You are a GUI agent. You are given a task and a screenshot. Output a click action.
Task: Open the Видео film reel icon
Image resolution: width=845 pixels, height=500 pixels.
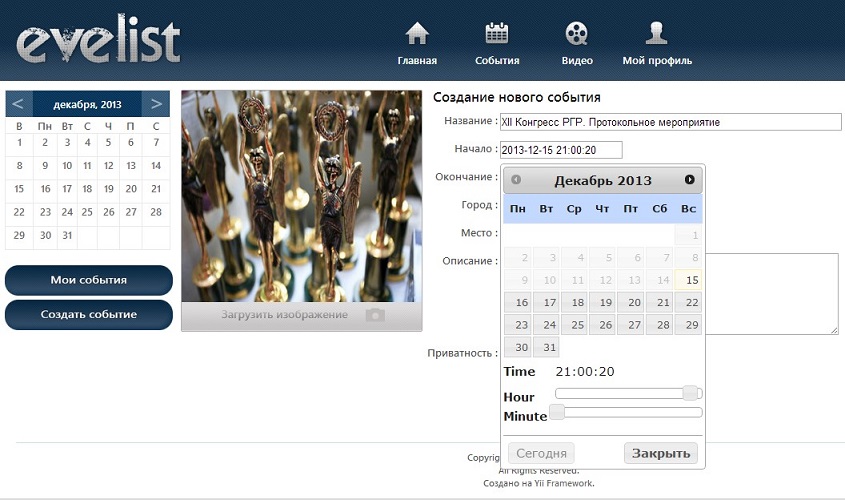(577, 33)
